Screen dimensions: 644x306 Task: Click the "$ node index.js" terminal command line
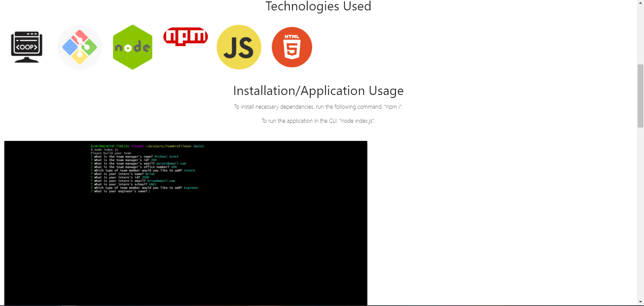pos(104,150)
